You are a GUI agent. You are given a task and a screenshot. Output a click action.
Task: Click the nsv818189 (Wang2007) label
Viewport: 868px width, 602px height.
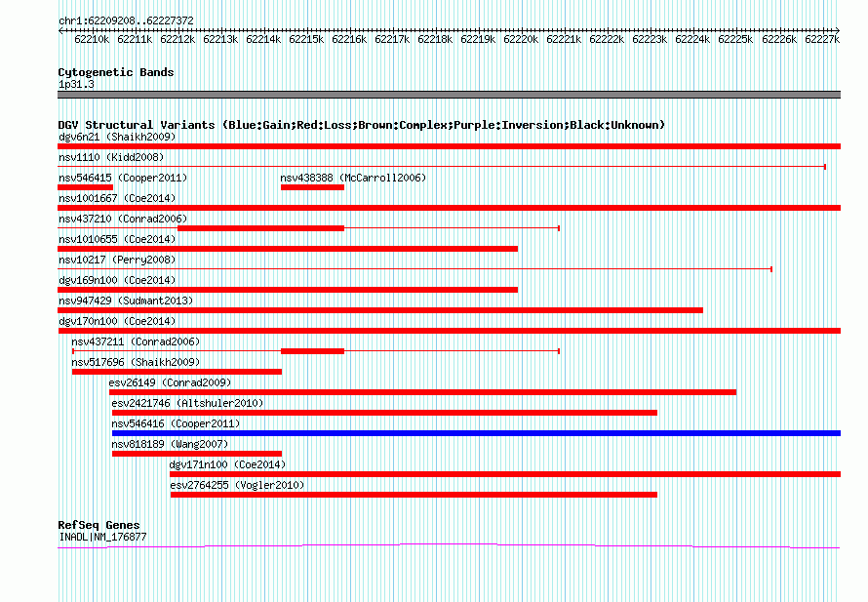pyautogui.click(x=170, y=444)
